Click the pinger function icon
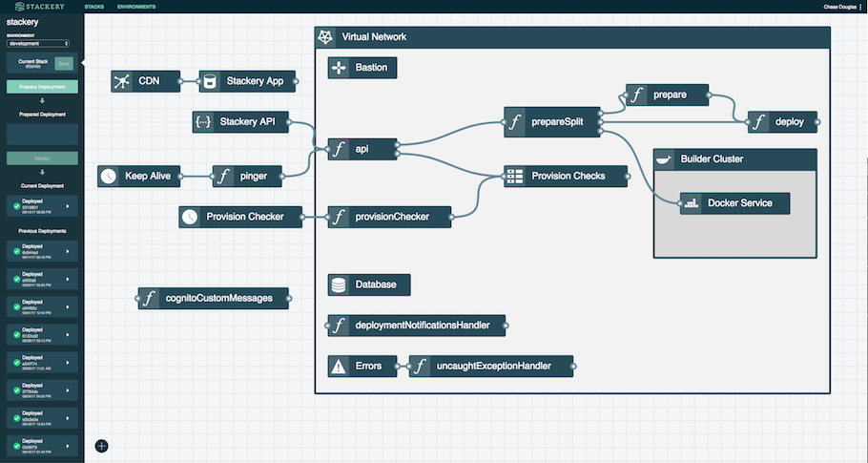This screenshot has width=868, height=463. [223, 176]
